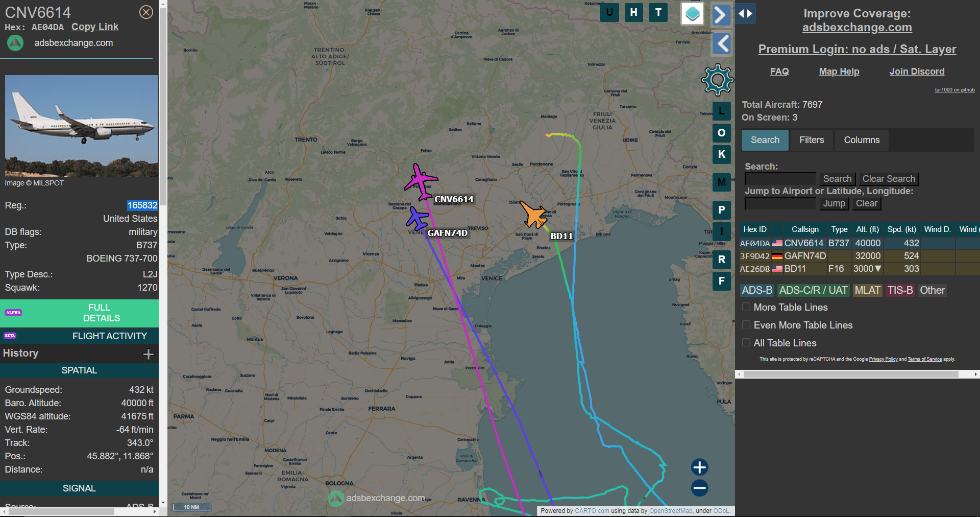This screenshot has height=517, width=980.
Task: Click Clear next to Jump
Action: 866,203
